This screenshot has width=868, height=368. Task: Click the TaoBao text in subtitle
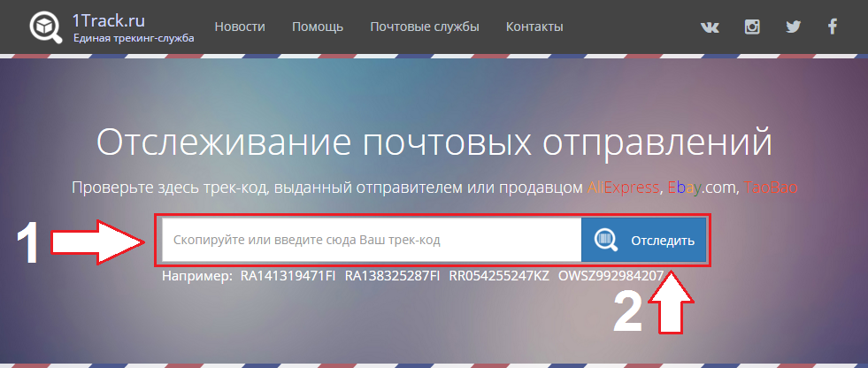[772, 188]
